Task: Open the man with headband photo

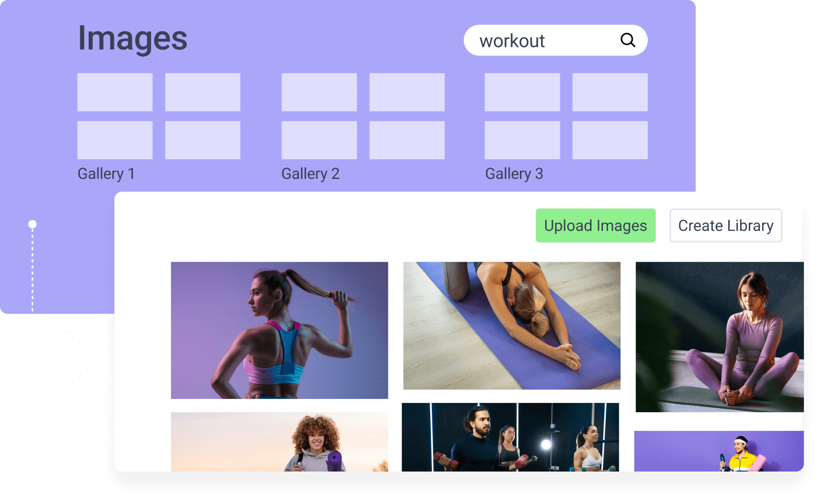Action: (x=718, y=451)
